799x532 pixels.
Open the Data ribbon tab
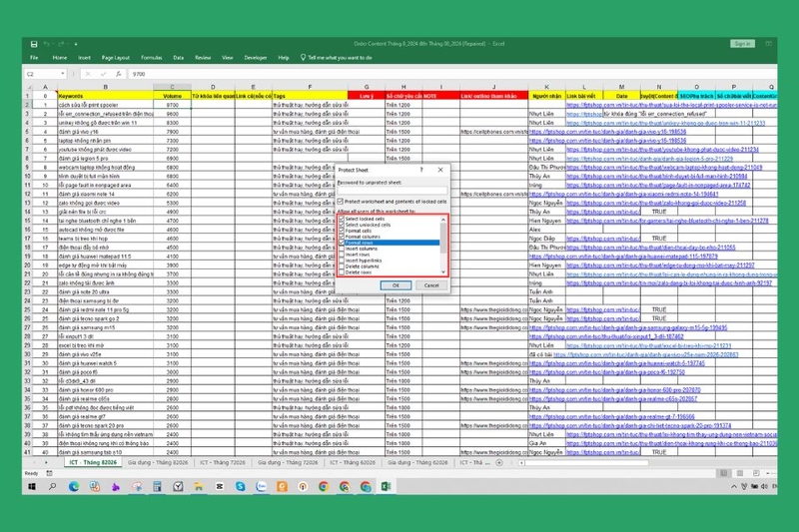pos(179,58)
